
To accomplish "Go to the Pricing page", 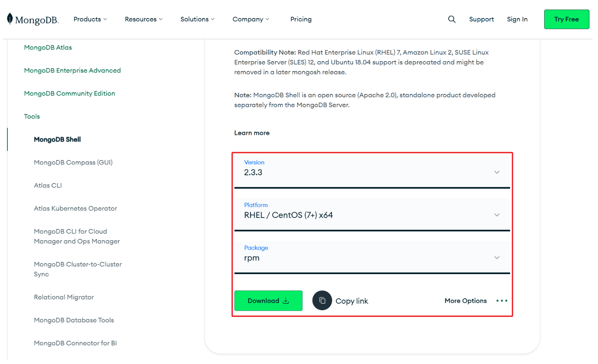I will click(x=301, y=19).
